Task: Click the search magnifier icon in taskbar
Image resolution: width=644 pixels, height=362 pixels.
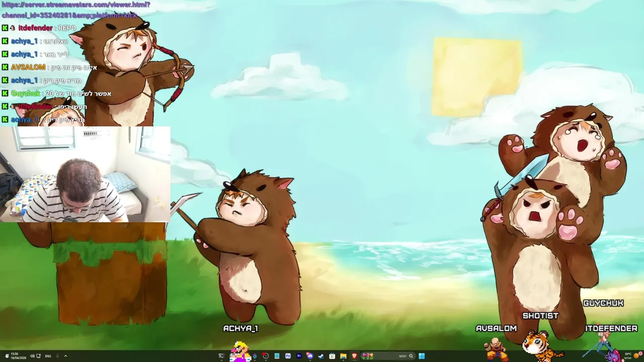Action: point(411,356)
